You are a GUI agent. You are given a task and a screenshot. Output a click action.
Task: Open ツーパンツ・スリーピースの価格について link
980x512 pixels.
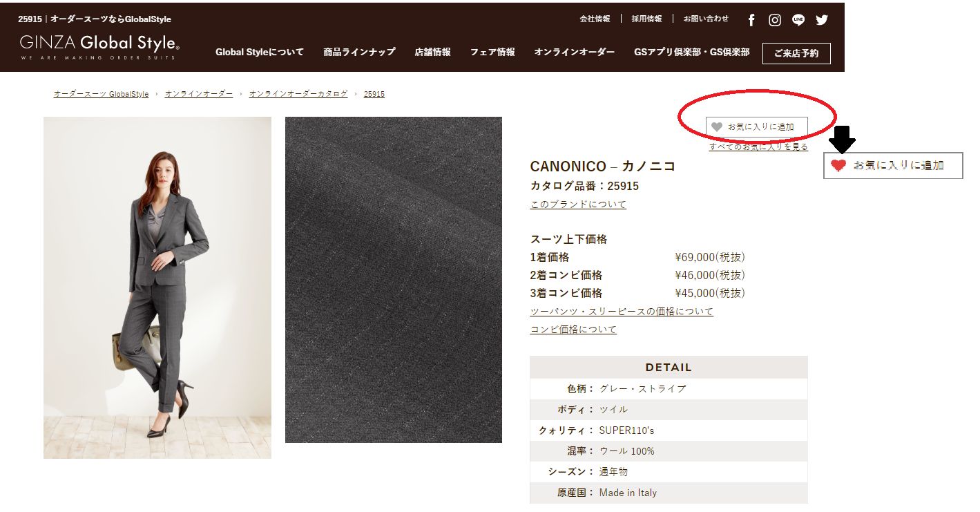(x=622, y=312)
